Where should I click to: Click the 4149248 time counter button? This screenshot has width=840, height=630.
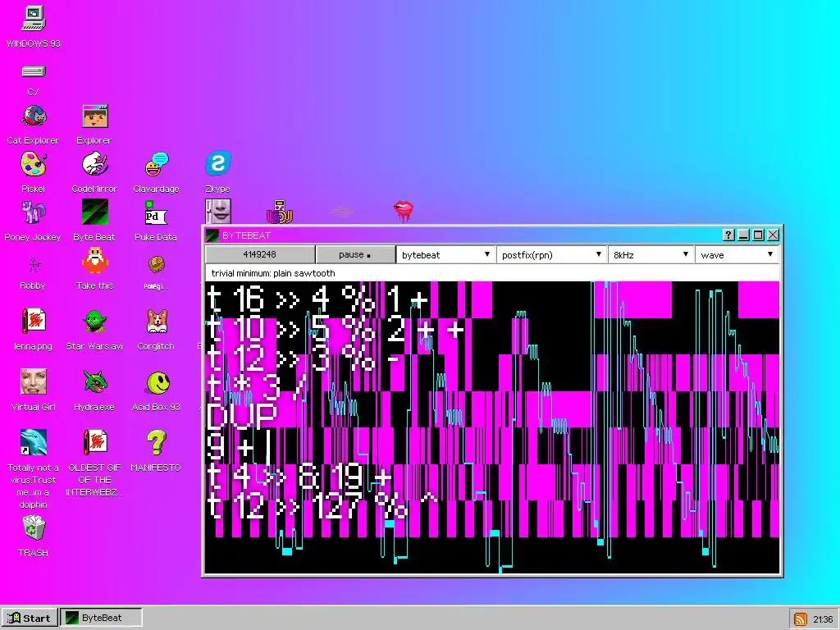click(x=260, y=254)
